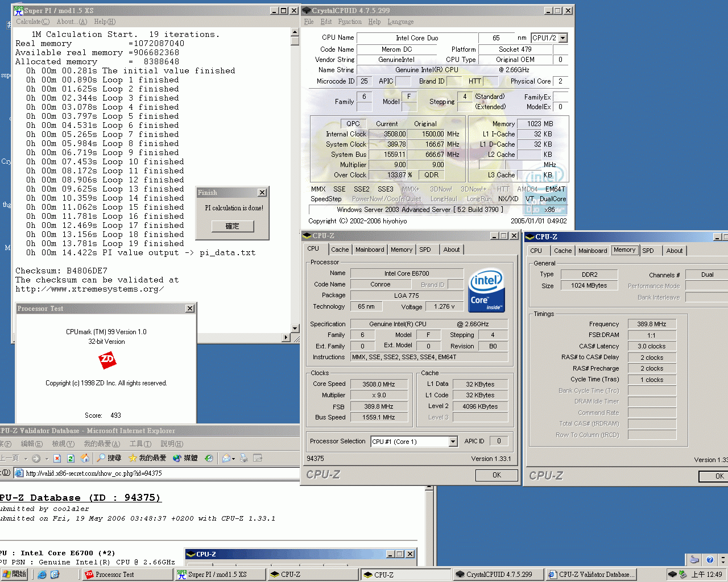Click the Core Speed 3508.0 MHz field
This screenshot has height=582, width=728.
click(379, 384)
